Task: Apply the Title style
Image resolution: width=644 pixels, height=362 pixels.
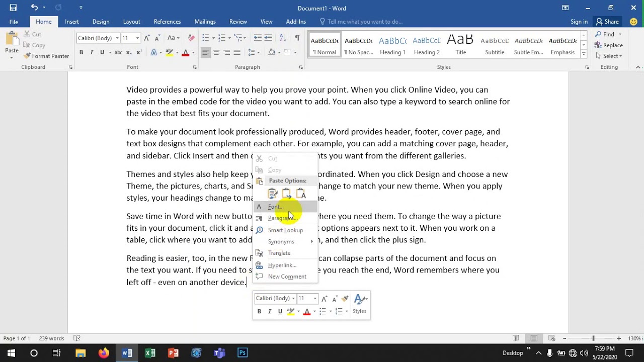Action: [460, 45]
